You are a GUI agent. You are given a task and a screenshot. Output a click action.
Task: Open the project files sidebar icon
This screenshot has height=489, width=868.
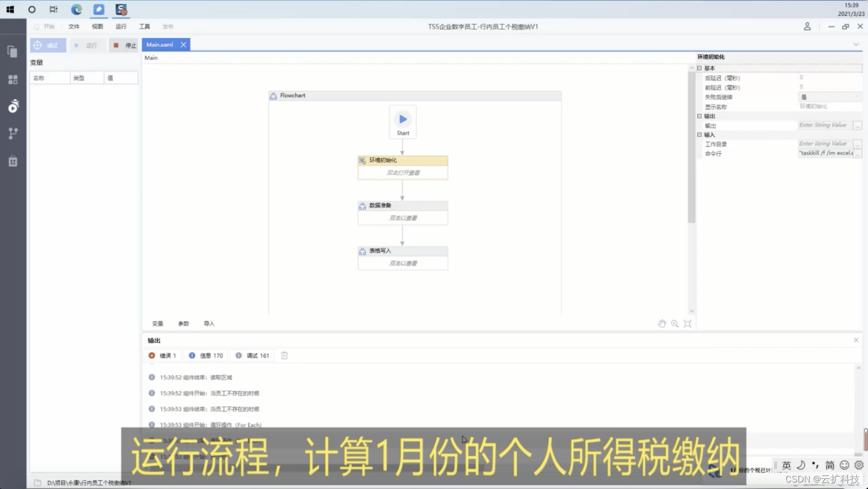pos(12,52)
